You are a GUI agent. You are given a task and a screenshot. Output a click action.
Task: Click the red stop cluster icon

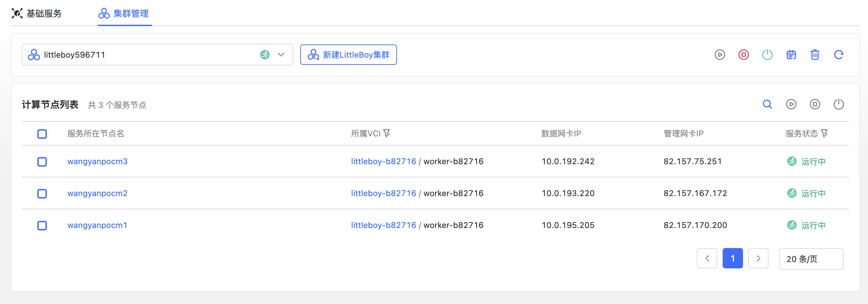(x=743, y=55)
